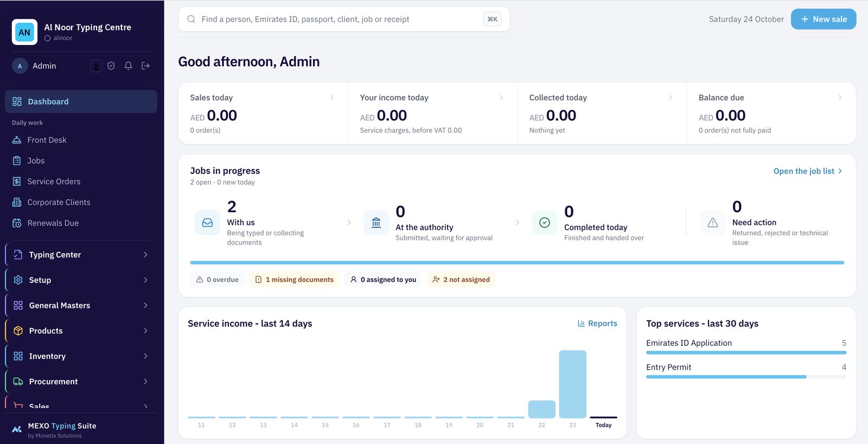The width and height of the screenshot is (868, 444).
Task: Open the Balance due card
Action: coord(771,113)
